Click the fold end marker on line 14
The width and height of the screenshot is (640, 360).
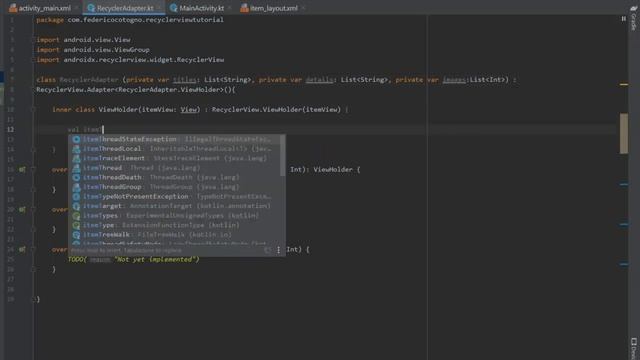[x=33, y=149]
